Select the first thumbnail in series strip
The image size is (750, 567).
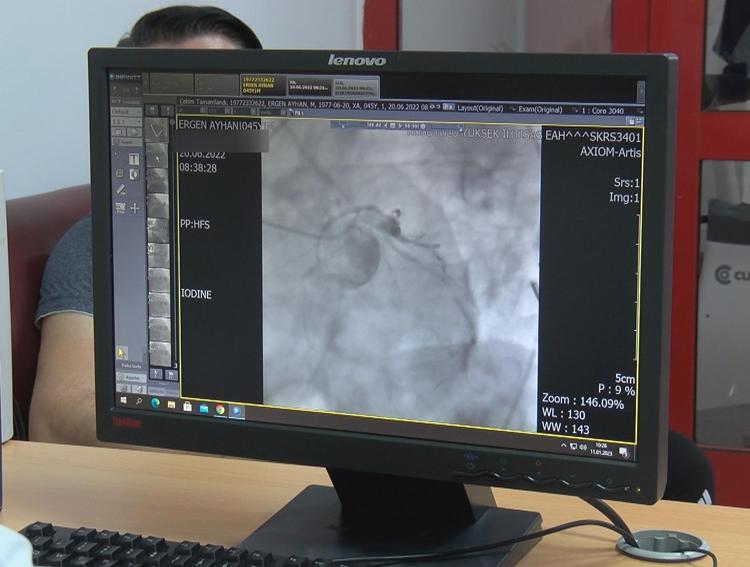158,131
